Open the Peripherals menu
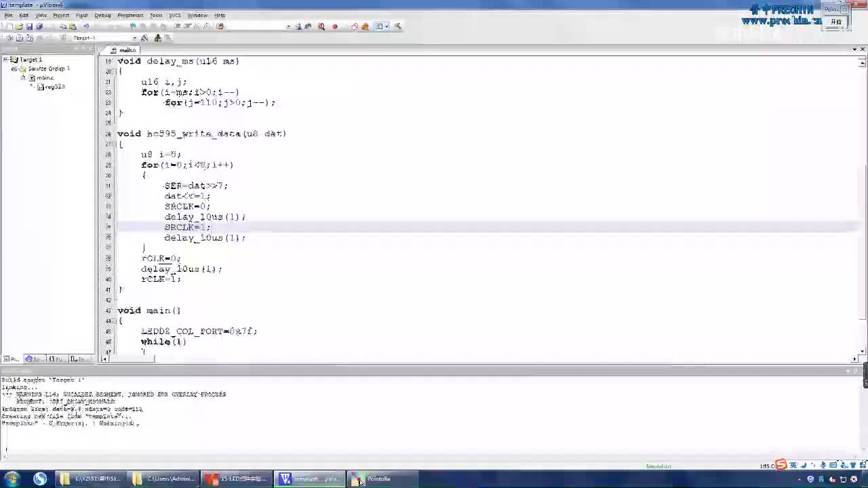 click(x=130, y=15)
